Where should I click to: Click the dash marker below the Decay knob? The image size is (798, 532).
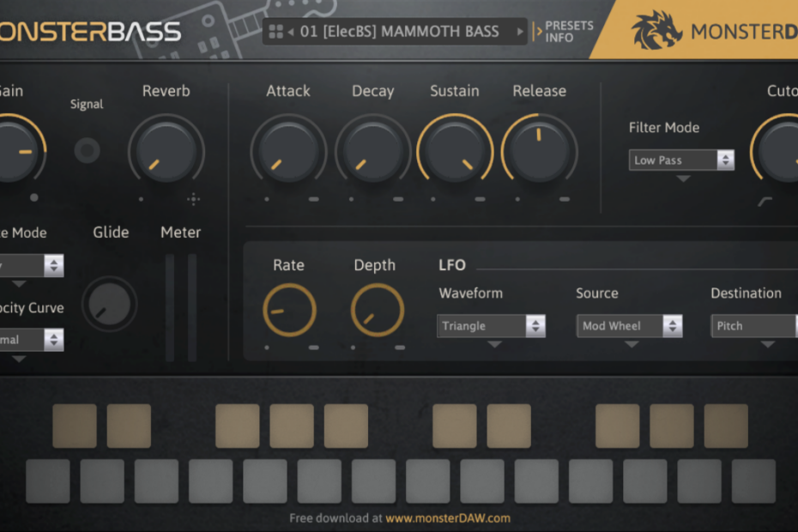tap(398, 199)
